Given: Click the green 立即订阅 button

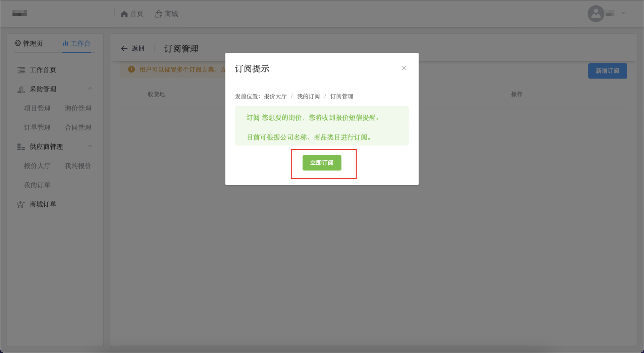Looking at the screenshot, I should coord(322,163).
